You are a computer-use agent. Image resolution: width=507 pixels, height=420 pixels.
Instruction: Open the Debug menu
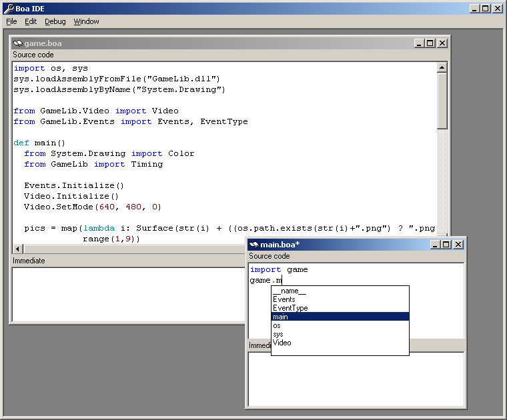pyautogui.click(x=55, y=21)
